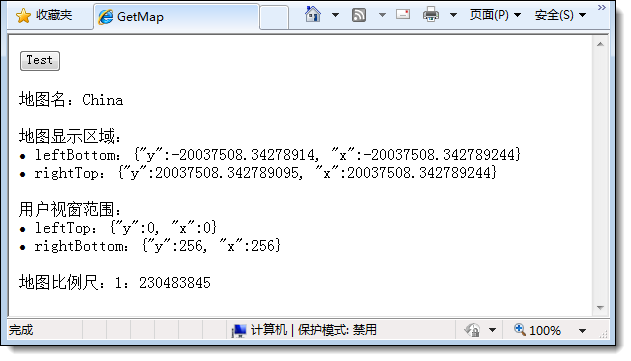Open the RSS feeds icon
The width and height of the screenshot is (631, 361).
(359, 15)
